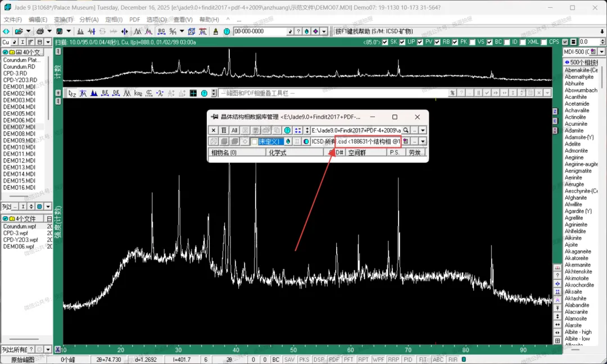Open the PDF menu

[135, 19]
